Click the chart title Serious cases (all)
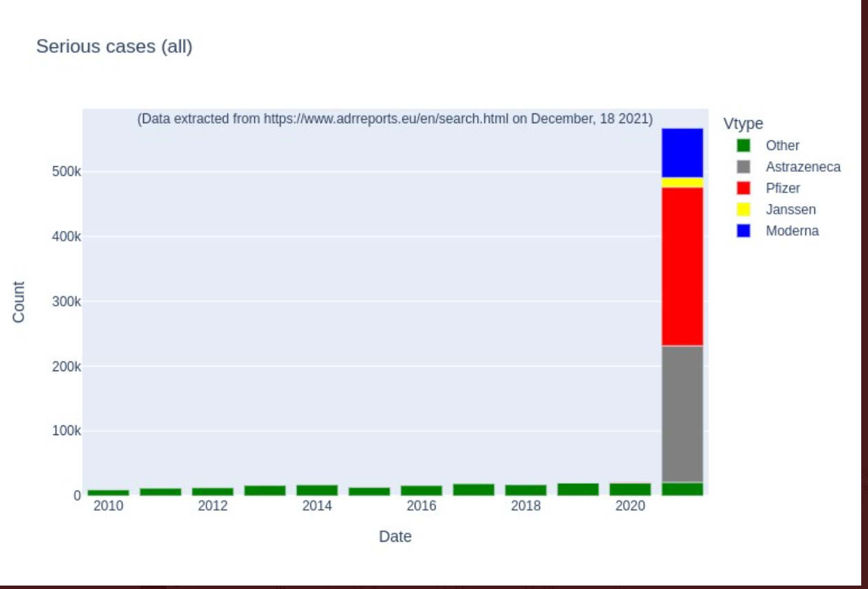Image resolution: width=868 pixels, height=589 pixels. click(114, 47)
